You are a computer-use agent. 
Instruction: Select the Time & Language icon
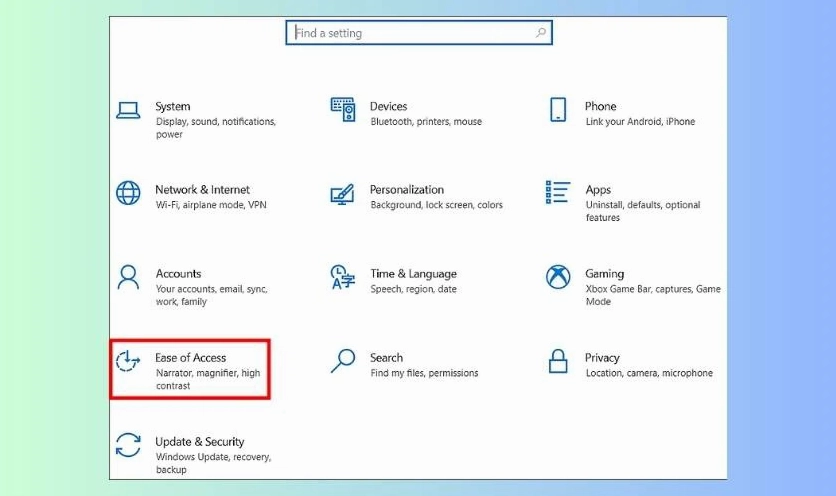(343, 276)
